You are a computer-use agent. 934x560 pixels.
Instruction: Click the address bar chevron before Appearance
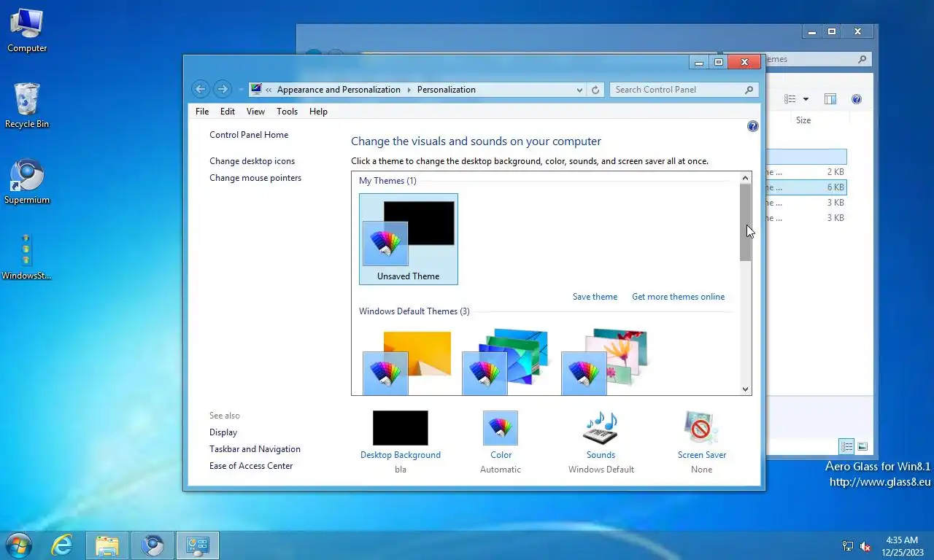[x=269, y=90]
